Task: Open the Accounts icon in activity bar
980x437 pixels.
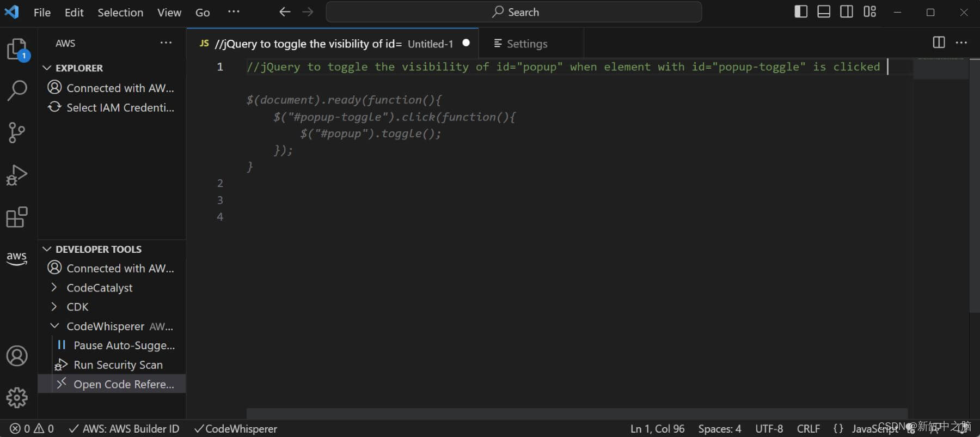Action: pyautogui.click(x=17, y=356)
